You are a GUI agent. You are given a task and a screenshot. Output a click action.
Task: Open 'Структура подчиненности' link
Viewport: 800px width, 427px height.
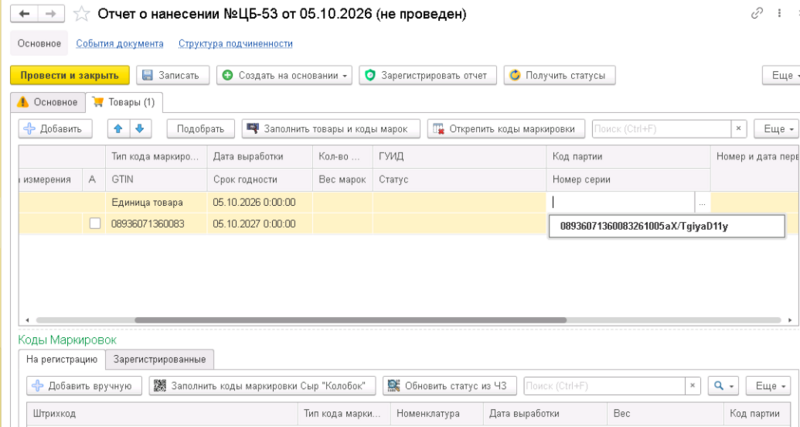click(x=235, y=44)
